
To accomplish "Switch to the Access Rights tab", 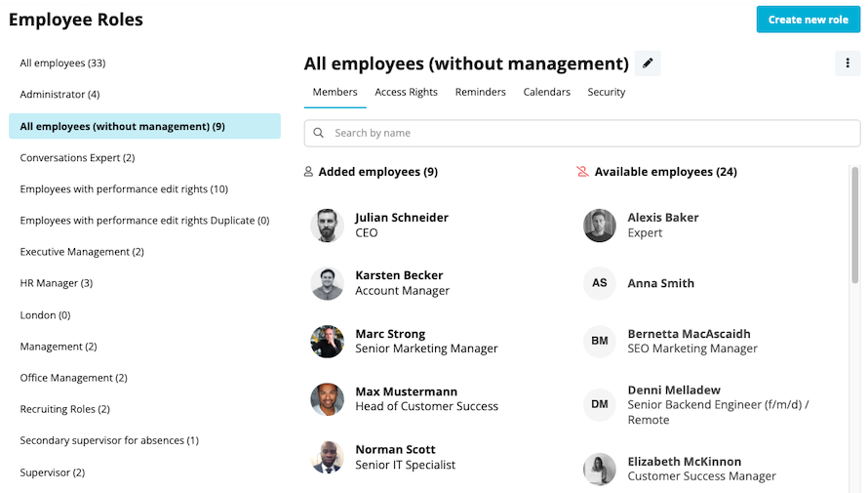I will pos(406,92).
